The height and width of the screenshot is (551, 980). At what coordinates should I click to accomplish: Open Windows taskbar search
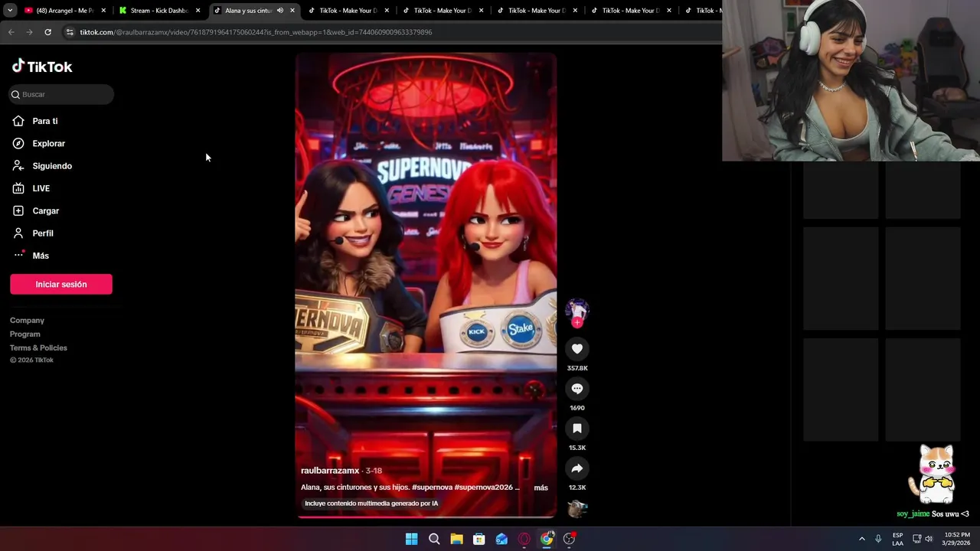coord(434,539)
